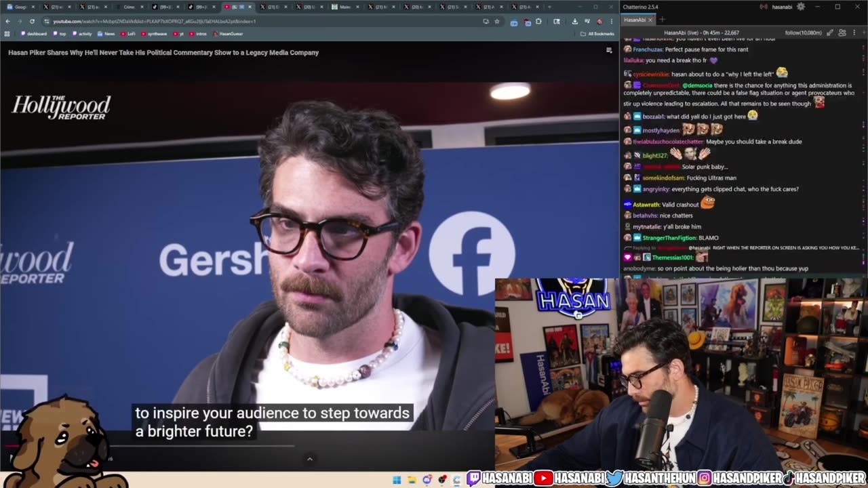Open moderation mode icon in chat header
The width and height of the screenshot is (868, 488).
click(x=829, y=33)
